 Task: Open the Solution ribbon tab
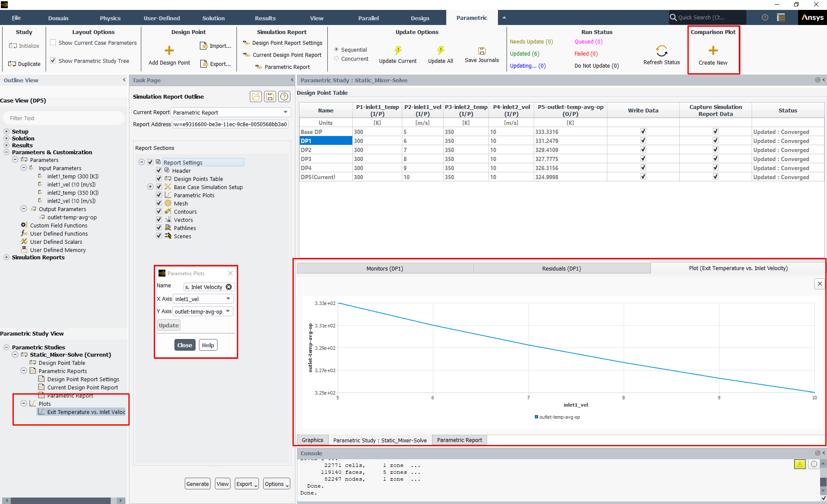pos(213,18)
